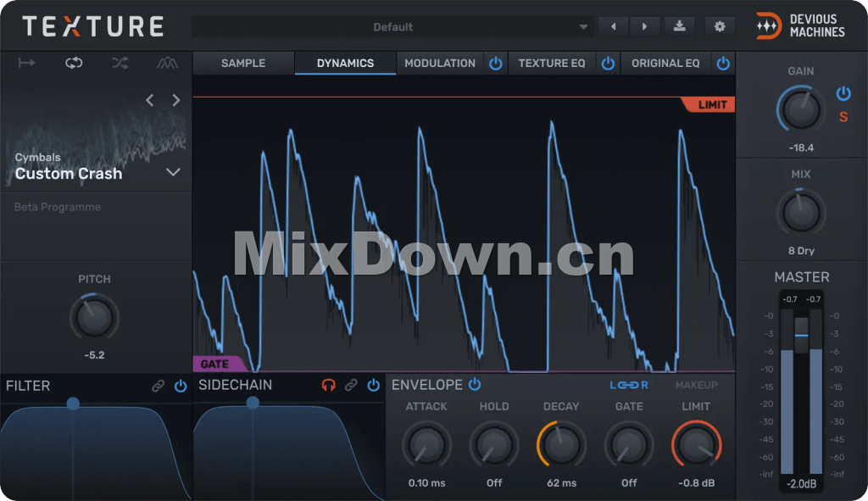The image size is (868, 501).
Task: Click the Sidechain curve frequency handle
Action: [253, 403]
